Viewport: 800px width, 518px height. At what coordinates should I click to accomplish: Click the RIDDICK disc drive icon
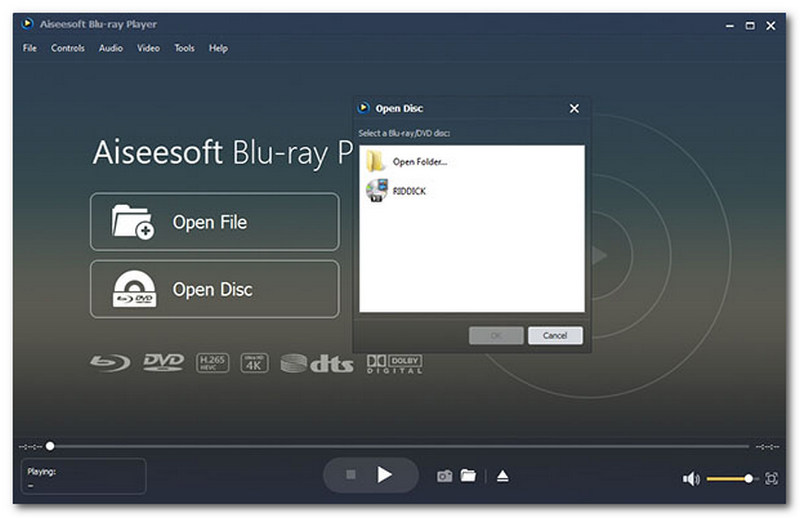click(377, 190)
